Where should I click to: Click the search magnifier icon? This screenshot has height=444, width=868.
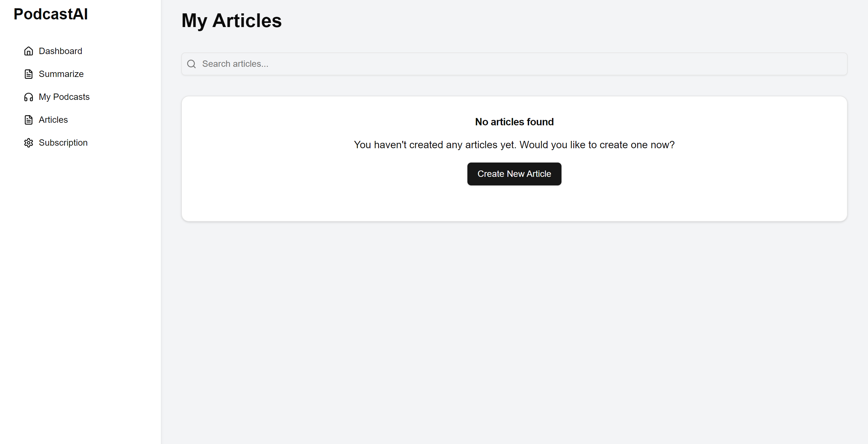click(x=191, y=64)
